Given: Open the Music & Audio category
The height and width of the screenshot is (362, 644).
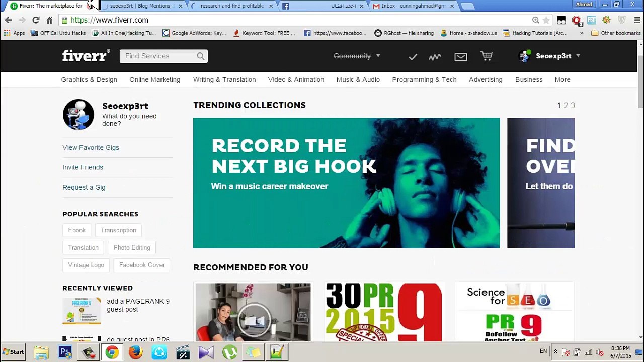Looking at the screenshot, I should point(358,79).
